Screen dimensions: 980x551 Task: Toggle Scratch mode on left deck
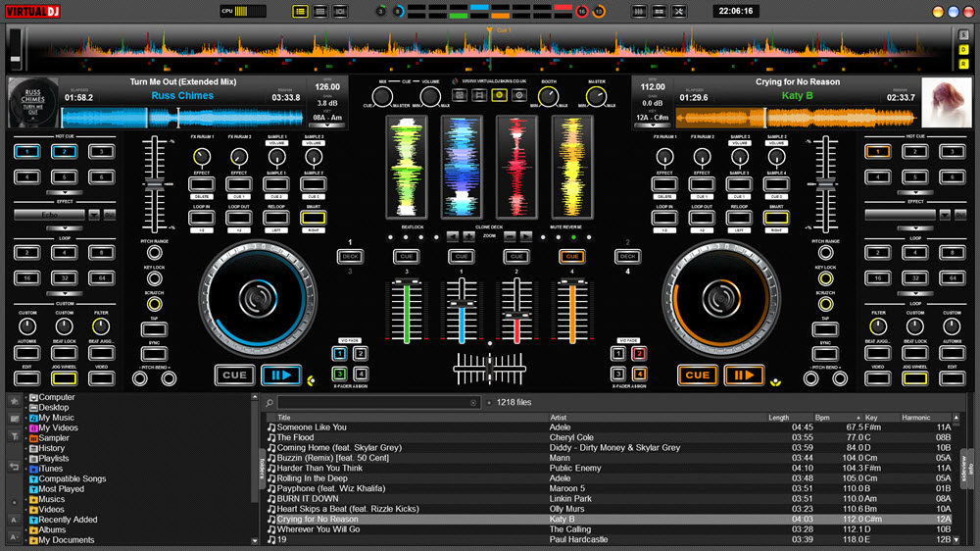pyautogui.click(x=155, y=304)
